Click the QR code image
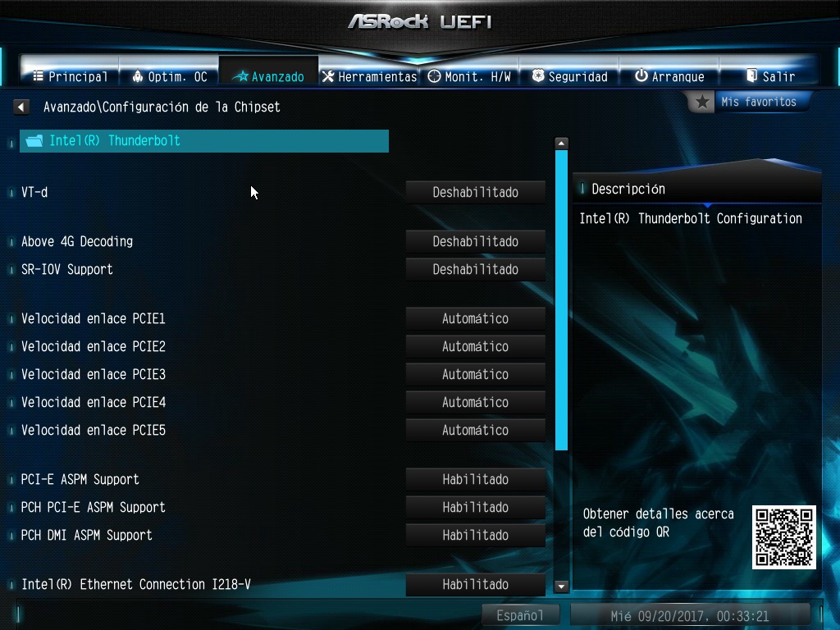840x630 pixels. (x=783, y=536)
